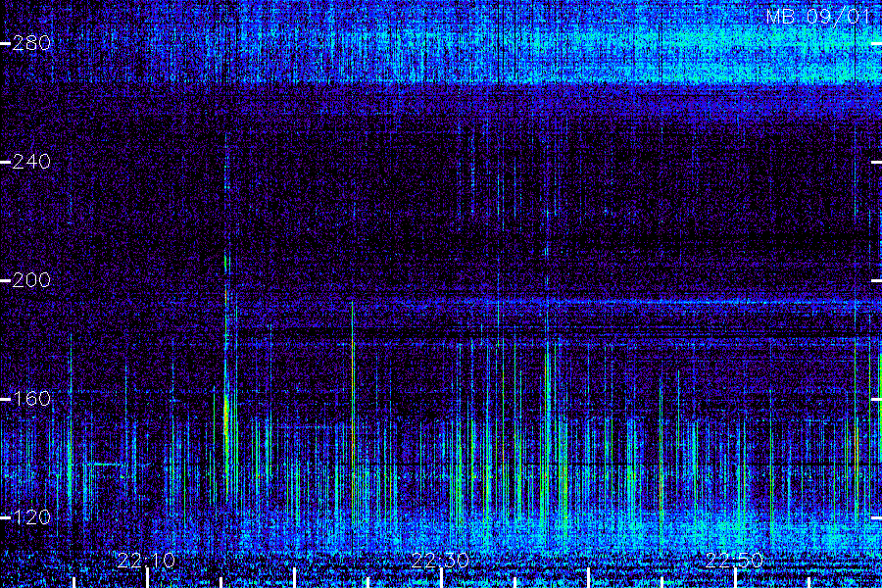Click the MB 09/01 date stamp
Image resolution: width=882 pixels, height=588 pixels.
click(818, 17)
